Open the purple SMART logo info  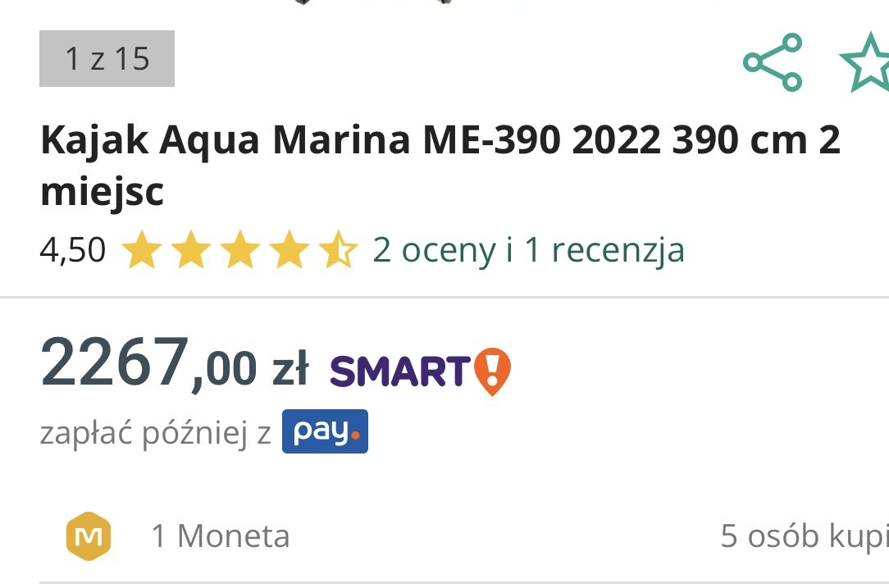[400, 372]
